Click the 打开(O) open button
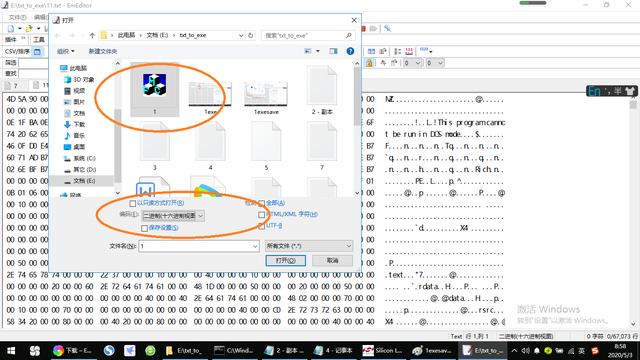This screenshot has width=640, height=360. click(285, 260)
